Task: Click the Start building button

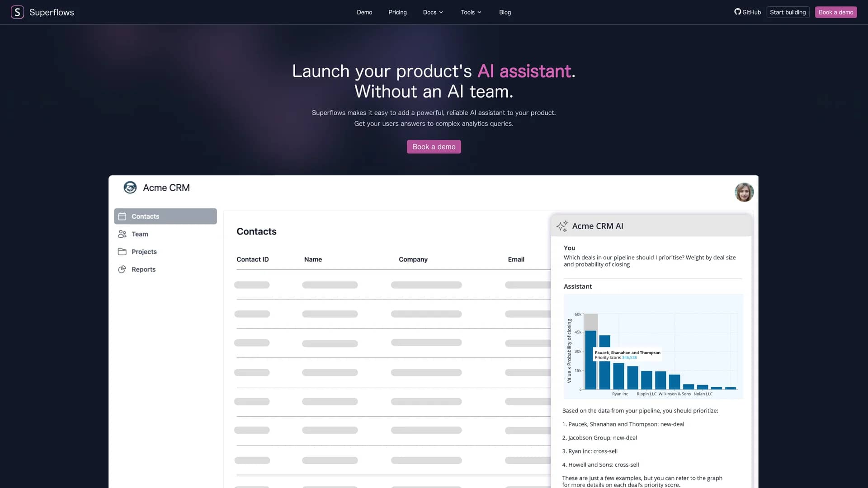Action: coord(788,12)
